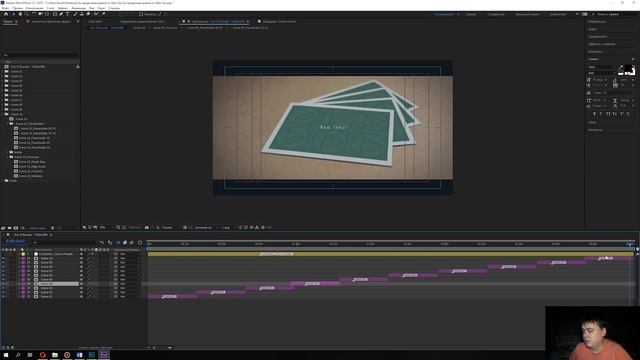Toggle Small Caps Tt button in Character panel
Screen dimensions: 640x360
(614, 114)
